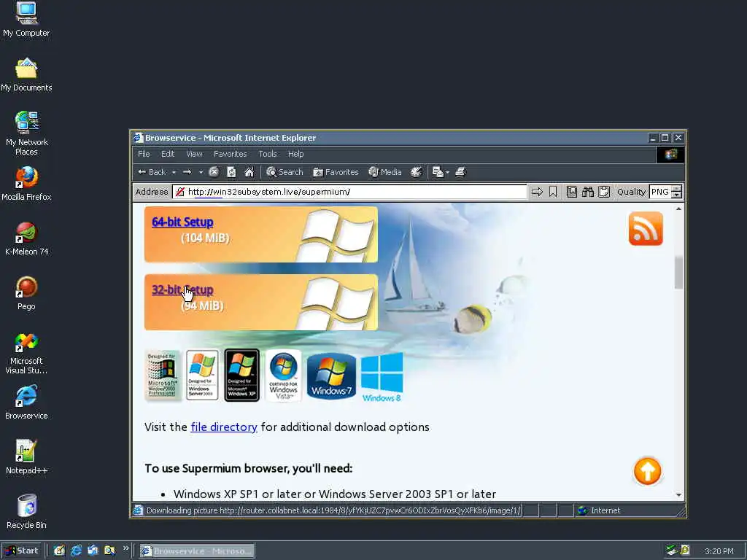The height and width of the screenshot is (560, 747).
Task: Select the My Documents desktop icon
Action: click(26, 74)
